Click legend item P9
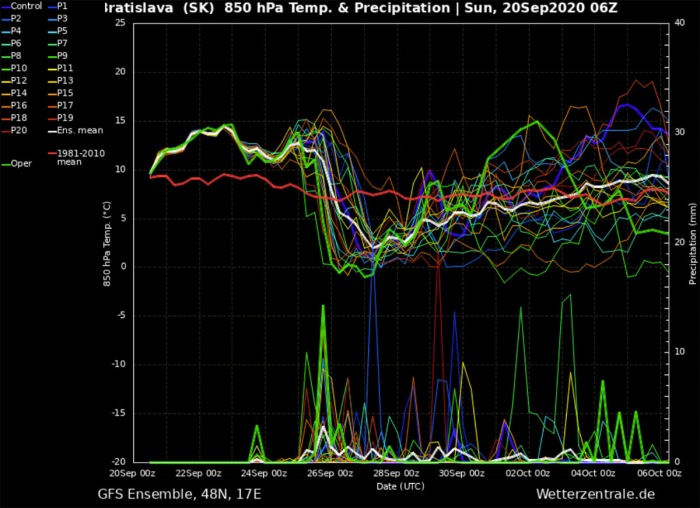This screenshot has height=508, width=700. click(58, 56)
